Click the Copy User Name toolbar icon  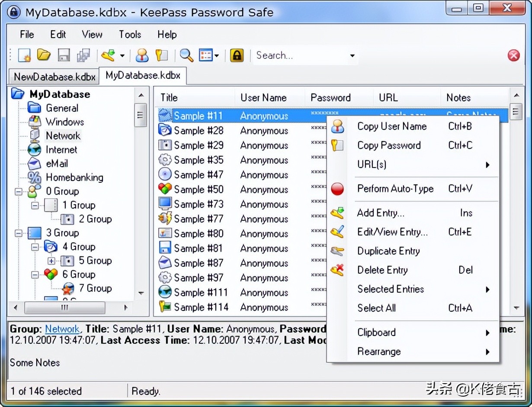142,55
